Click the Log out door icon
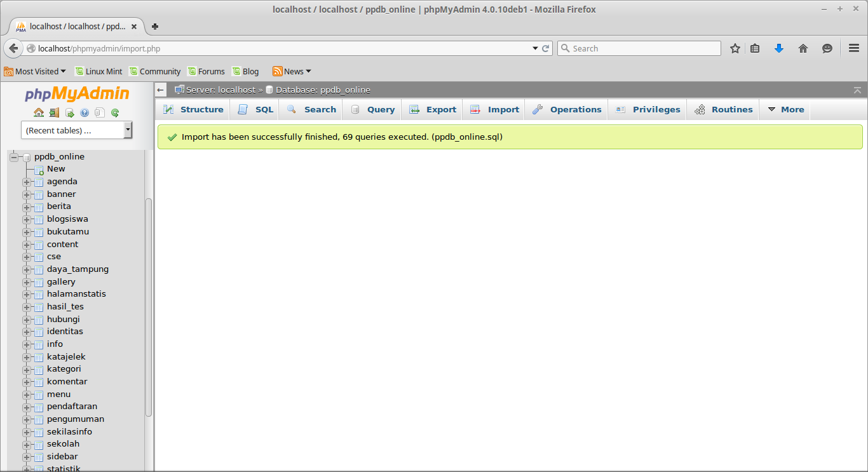This screenshot has width=868, height=472. coord(54,113)
